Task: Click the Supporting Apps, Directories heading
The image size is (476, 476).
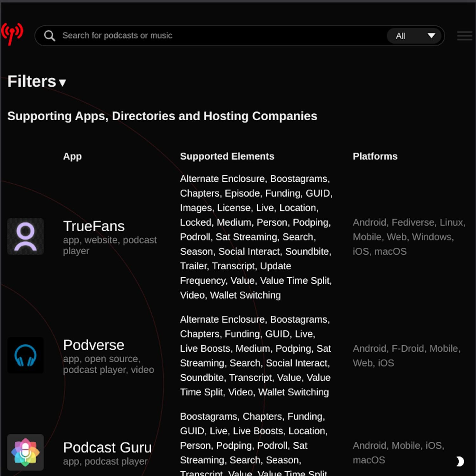Action: 162,116
